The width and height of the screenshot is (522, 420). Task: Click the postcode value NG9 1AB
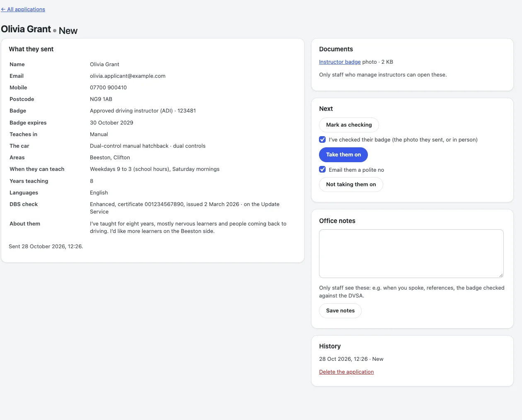[x=101, y=99]
